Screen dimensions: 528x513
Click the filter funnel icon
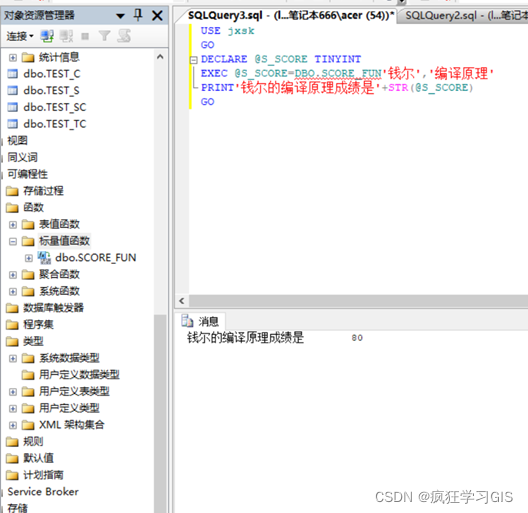click(x=104, y=36)
